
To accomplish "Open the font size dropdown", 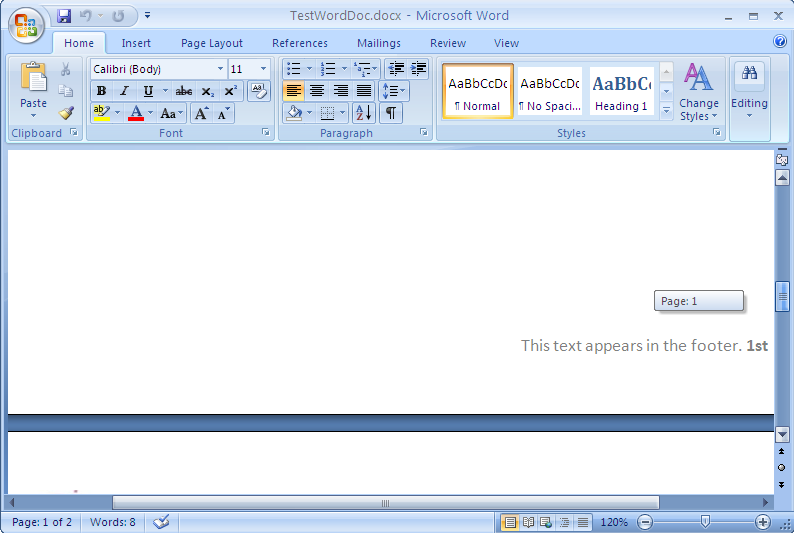I will click(x=264, y=69).
